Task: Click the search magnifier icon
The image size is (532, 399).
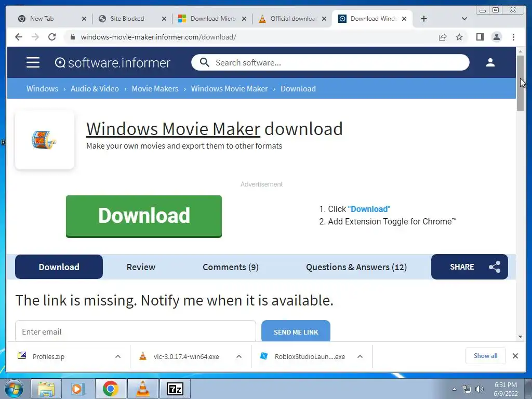Action: point(205,62)
